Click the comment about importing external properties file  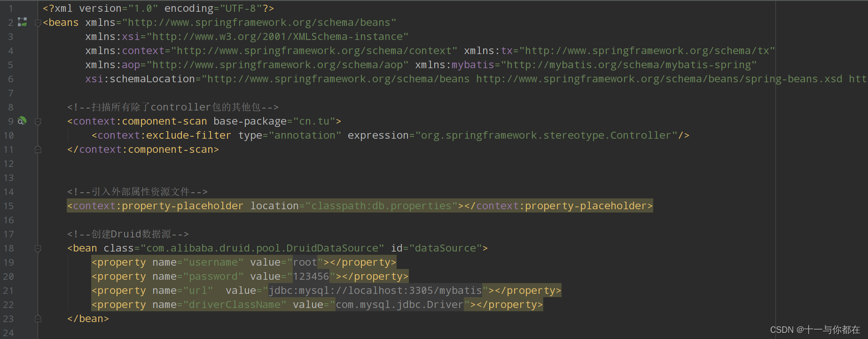[137, 192]
